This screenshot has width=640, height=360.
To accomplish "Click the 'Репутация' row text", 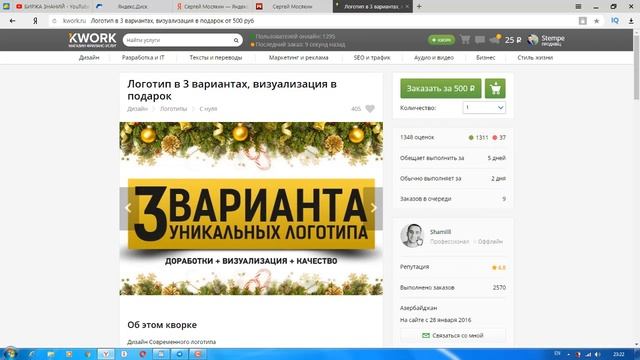I will point(414,267).
